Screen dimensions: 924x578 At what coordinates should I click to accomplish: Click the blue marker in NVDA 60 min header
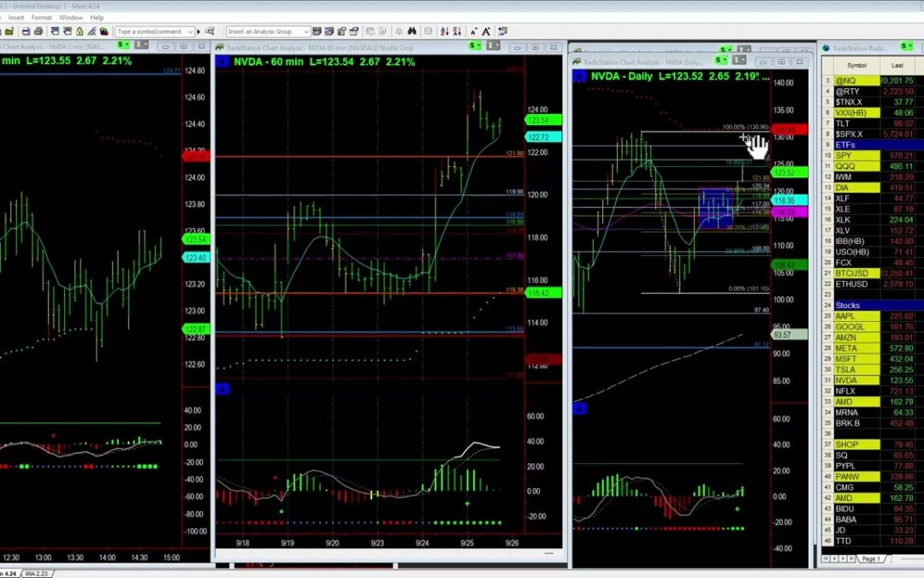[222, 62]
